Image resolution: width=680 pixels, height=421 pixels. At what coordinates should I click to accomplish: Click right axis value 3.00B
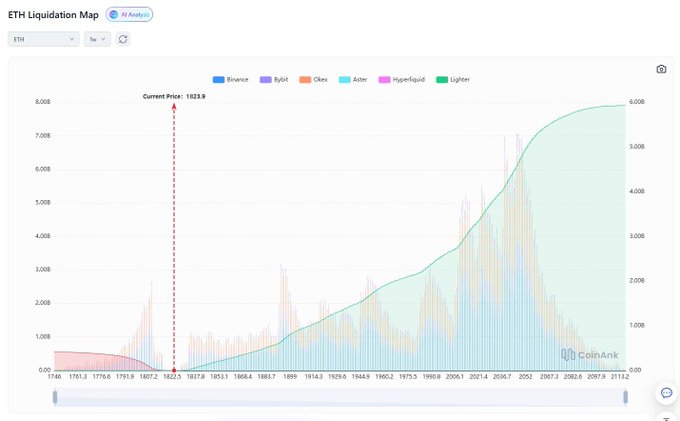637,236
